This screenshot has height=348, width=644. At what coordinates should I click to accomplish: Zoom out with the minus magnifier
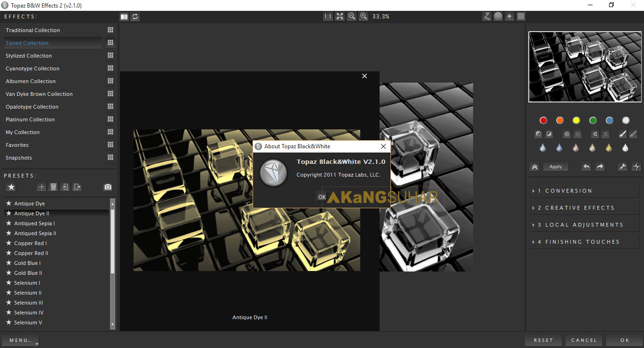[352, 17]
